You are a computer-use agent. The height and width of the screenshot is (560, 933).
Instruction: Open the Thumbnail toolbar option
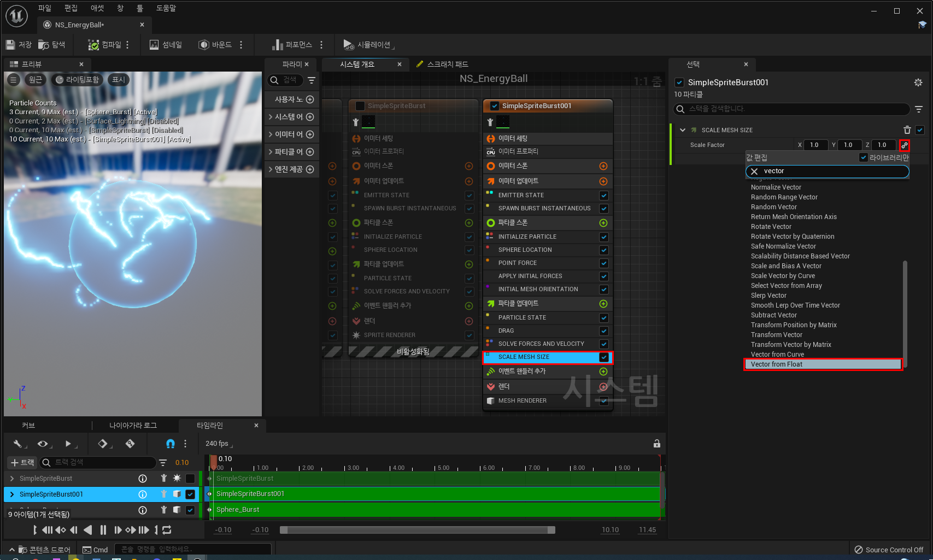[166, 45]
